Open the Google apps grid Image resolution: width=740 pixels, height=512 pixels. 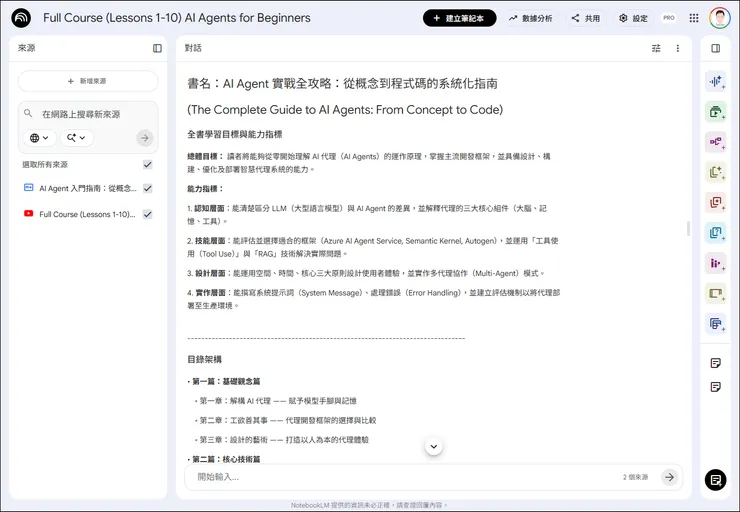pos(694,18)
